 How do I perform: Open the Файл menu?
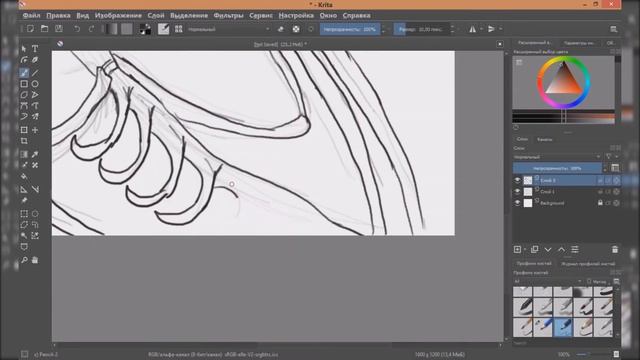[31, 16]
